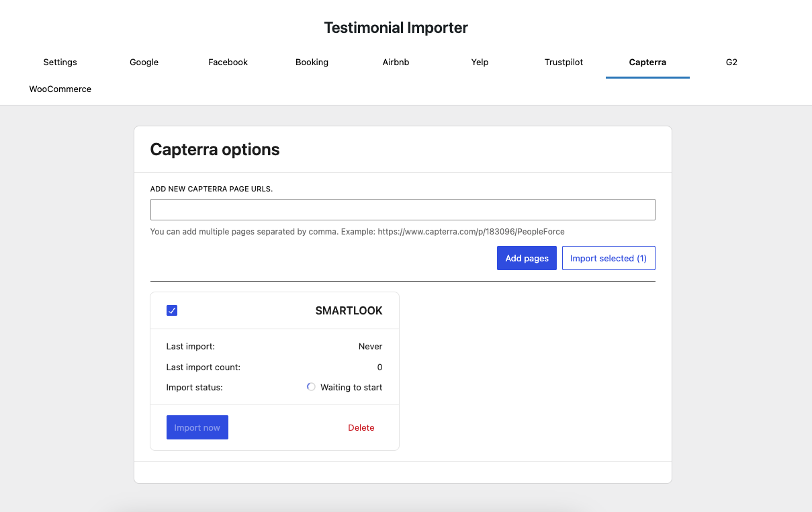Switch to the Trustpilot tab
812x512 pixels.
(564, 62)
